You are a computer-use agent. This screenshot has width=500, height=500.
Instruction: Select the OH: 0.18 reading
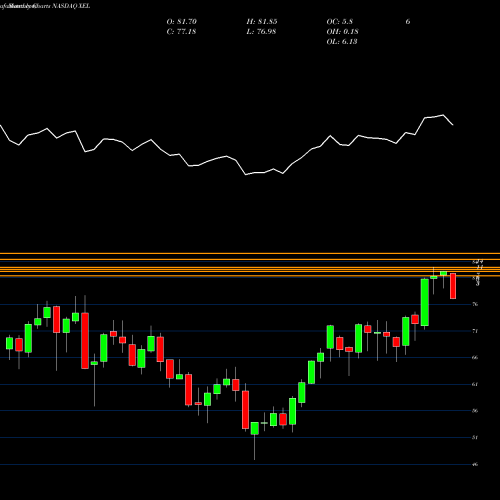coord(342,32)
